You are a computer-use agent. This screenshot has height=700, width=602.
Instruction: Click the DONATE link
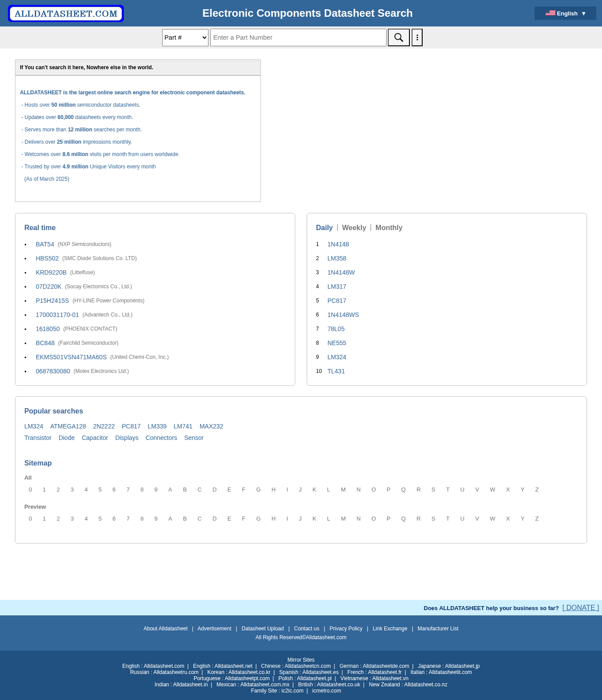[x=580, y=607]
